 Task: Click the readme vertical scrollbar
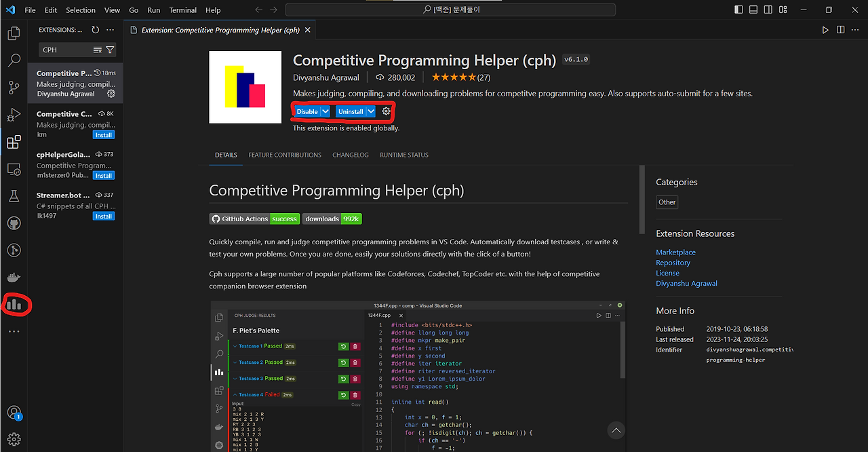(642, 200)
